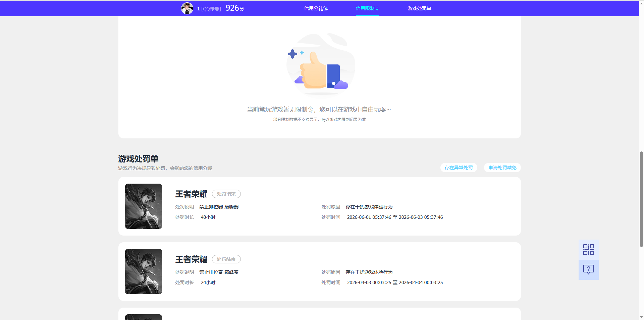This screenshot has width=644, height=320.
Task: Click the 48小时 penalty card's hero thumbnail
Action: tap(144, 206)
